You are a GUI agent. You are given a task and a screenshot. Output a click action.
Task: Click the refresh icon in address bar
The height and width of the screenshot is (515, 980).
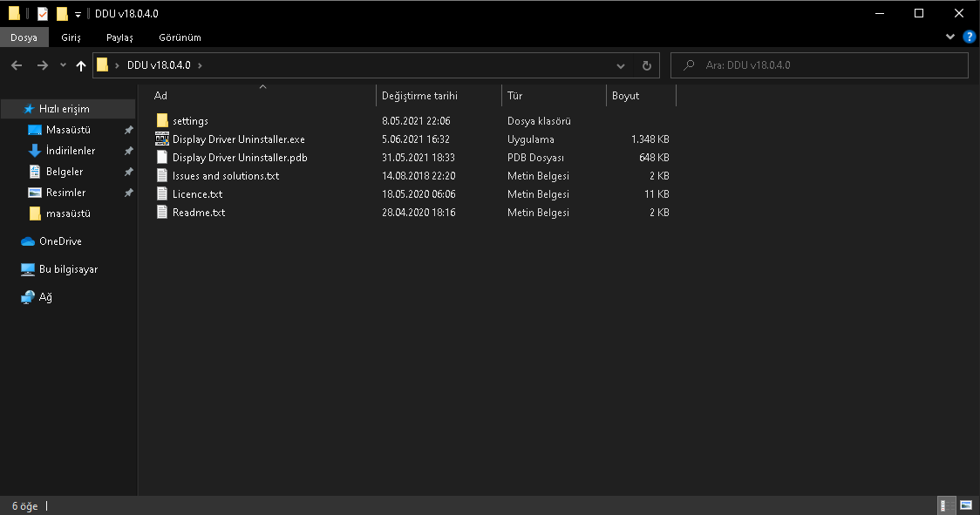tap(646, 65)
